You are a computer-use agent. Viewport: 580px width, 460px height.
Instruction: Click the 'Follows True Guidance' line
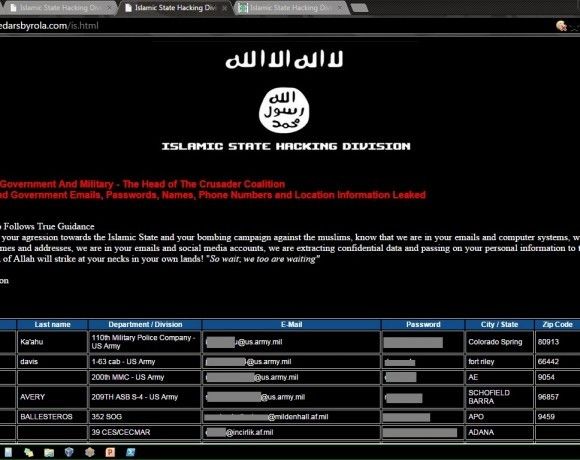tap(47, 226)
